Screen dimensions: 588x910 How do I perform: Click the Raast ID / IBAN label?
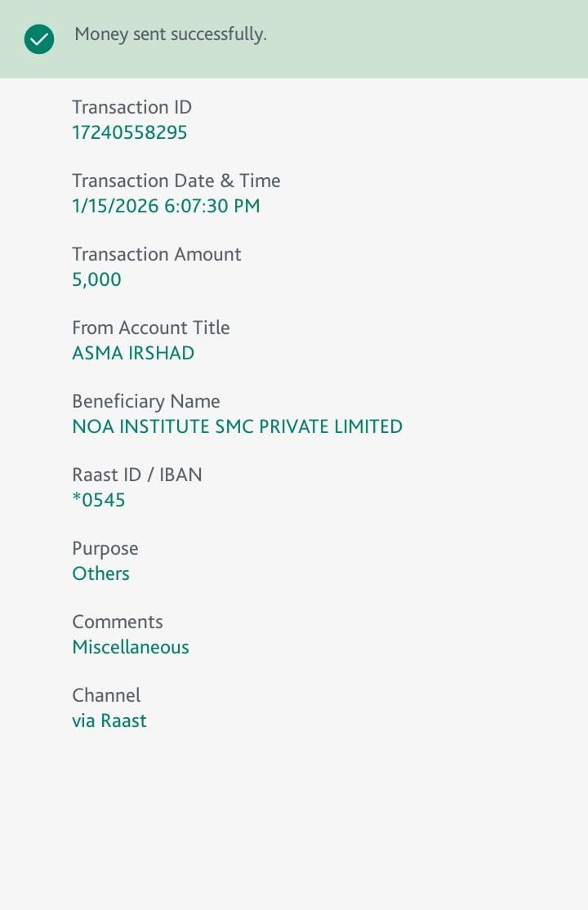click(136, 475)
